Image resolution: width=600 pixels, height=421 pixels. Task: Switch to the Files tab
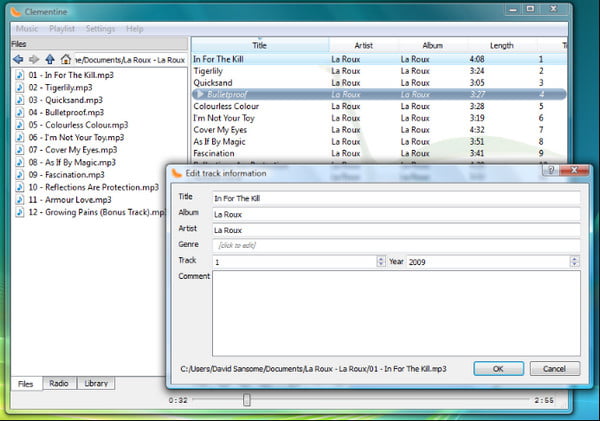point(26,383)
